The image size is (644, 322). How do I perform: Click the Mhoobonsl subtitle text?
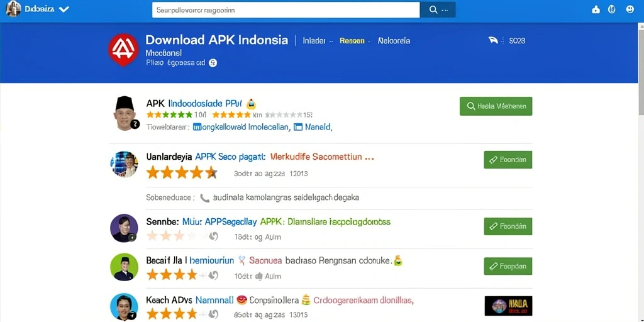164,53
